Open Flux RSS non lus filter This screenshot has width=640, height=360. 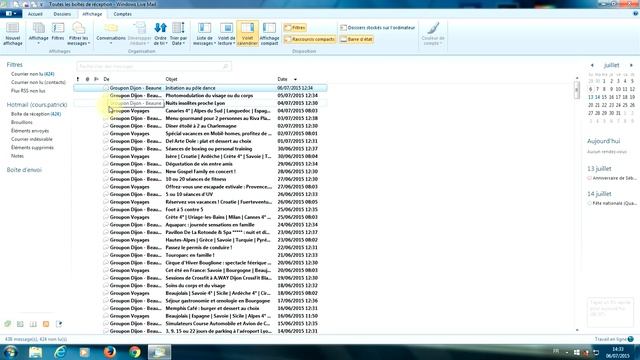[28, 91]
